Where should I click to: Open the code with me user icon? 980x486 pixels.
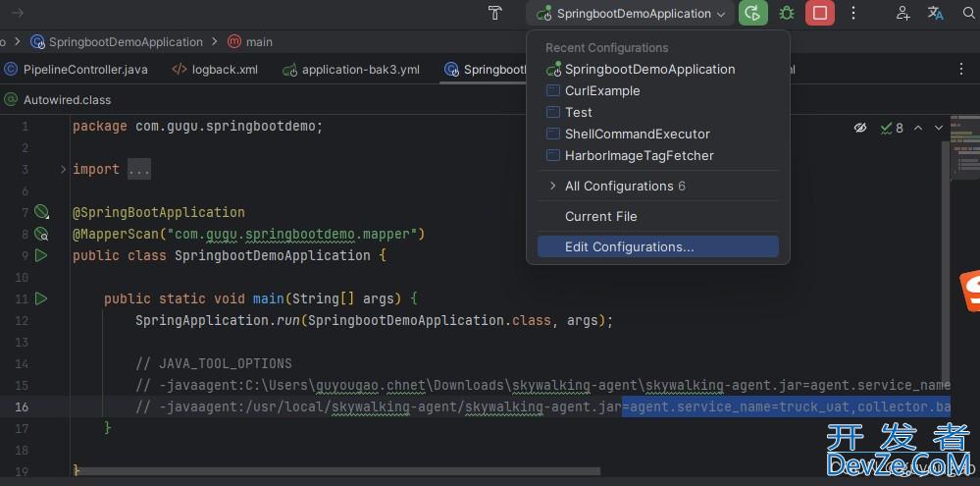903,13
